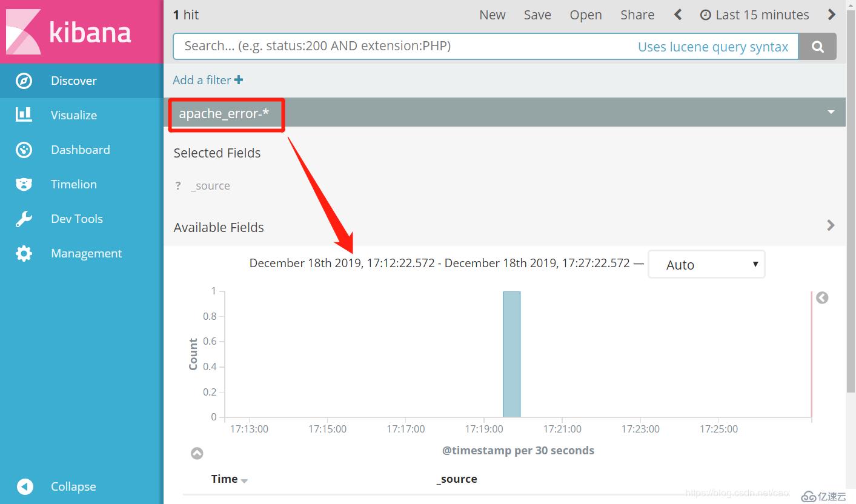This screenshot has width=856, height=504.
Task: Select the Discover menu item
Action: [x=82, y=81]
